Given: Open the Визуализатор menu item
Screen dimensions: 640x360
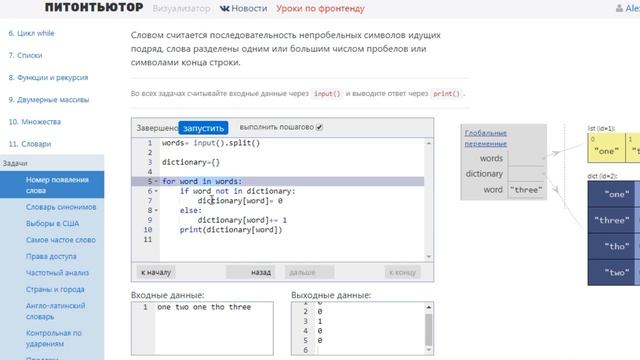Looking at the screenshot, I should click(181, 8).
